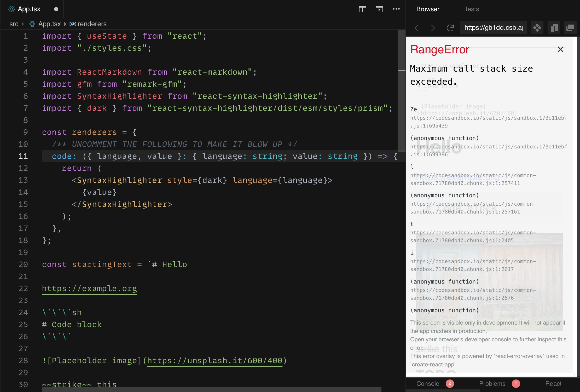The image size is (580, 392).
Task: Navigate back in the preview browser
Action: click(416, 28)
